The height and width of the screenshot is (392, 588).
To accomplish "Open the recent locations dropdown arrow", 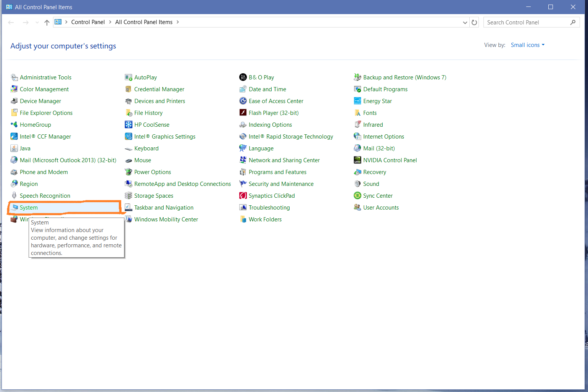I will (x=37, y=23).
